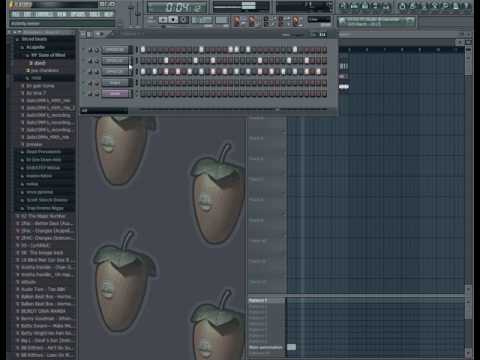Open the EDIT menu
Image resolution: width=480 pixels, height=360 pixels.
28,14
